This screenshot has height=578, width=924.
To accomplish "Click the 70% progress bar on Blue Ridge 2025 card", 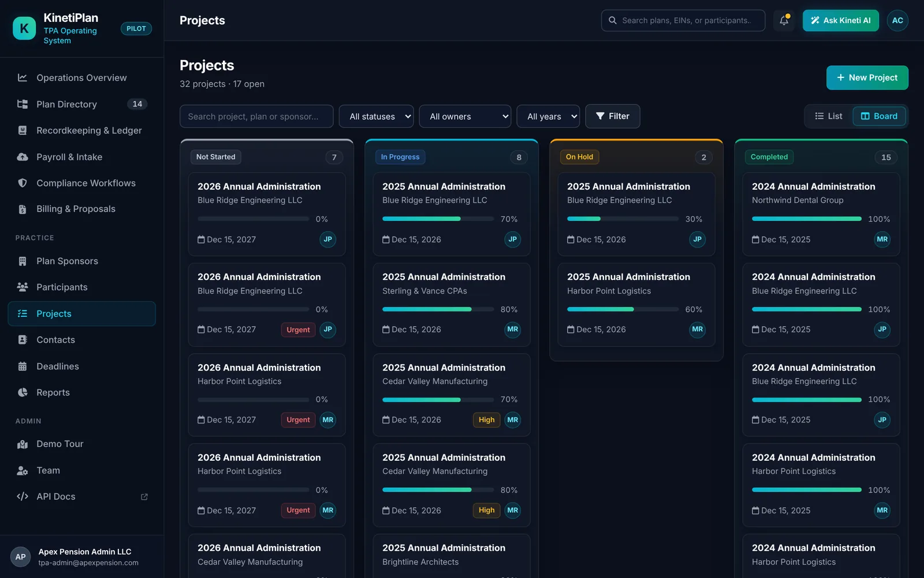I will pyautogui.click(x=438, y=219).
